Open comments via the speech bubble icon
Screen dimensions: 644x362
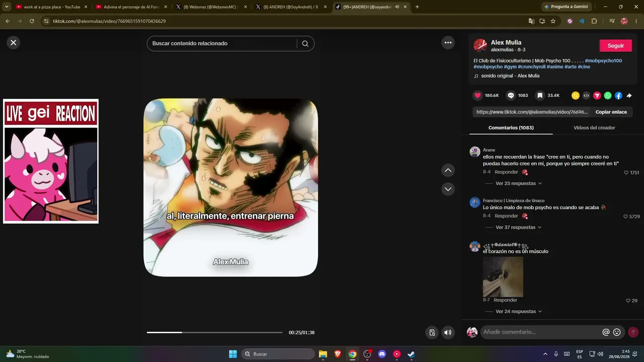pos(511,96)
